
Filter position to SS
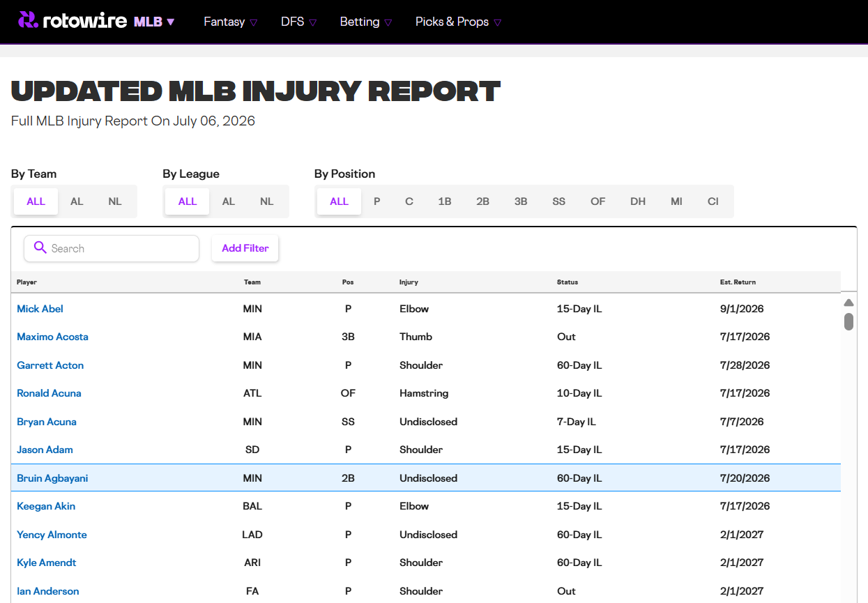pos(558,201)
